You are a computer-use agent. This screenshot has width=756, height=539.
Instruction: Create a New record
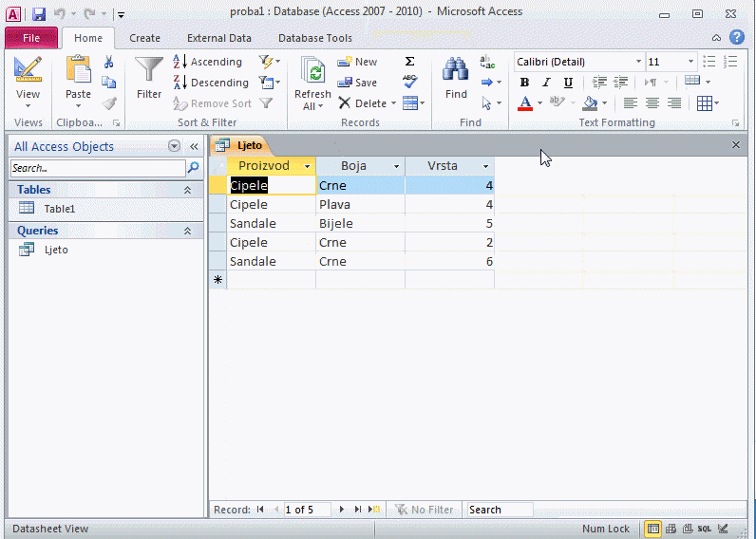357,62
